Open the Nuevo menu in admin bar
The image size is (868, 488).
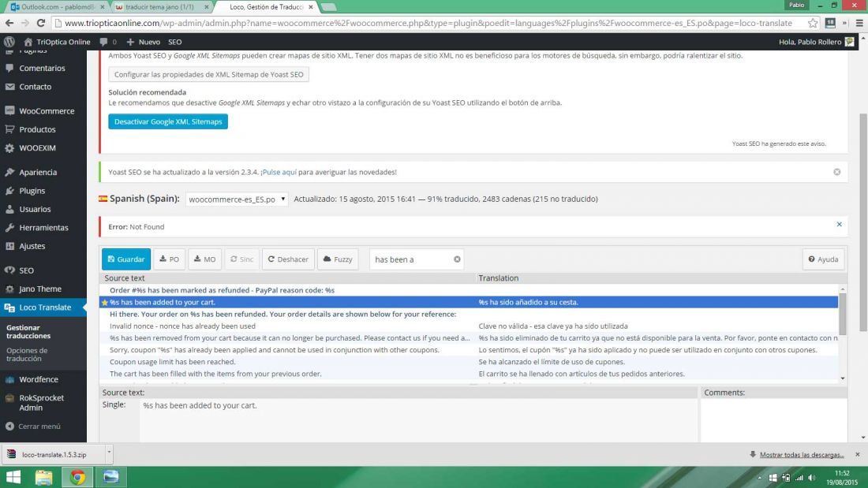pyautogui.click(x=144, y=42)
